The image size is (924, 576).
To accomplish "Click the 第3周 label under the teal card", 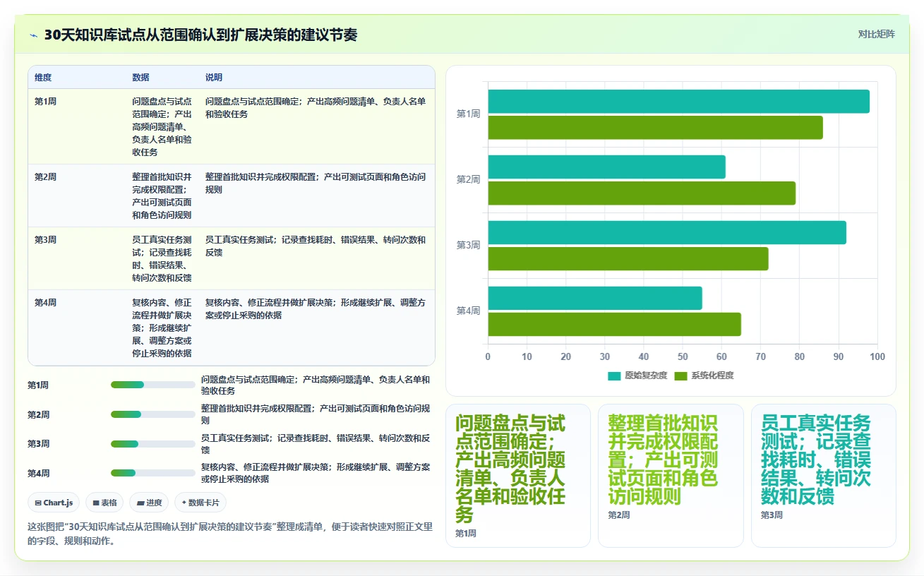I will (772, 515).
